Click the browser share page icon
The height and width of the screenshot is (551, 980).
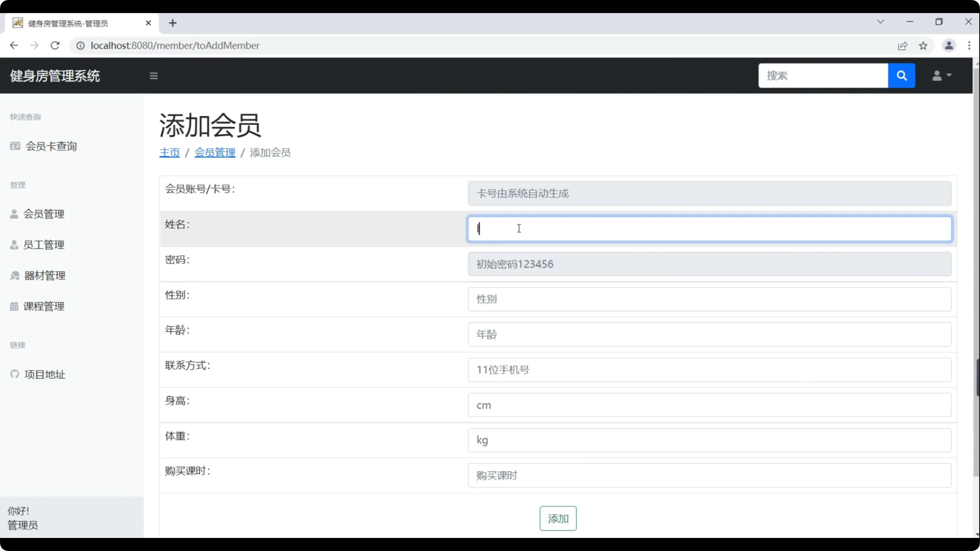pos(902,46)
